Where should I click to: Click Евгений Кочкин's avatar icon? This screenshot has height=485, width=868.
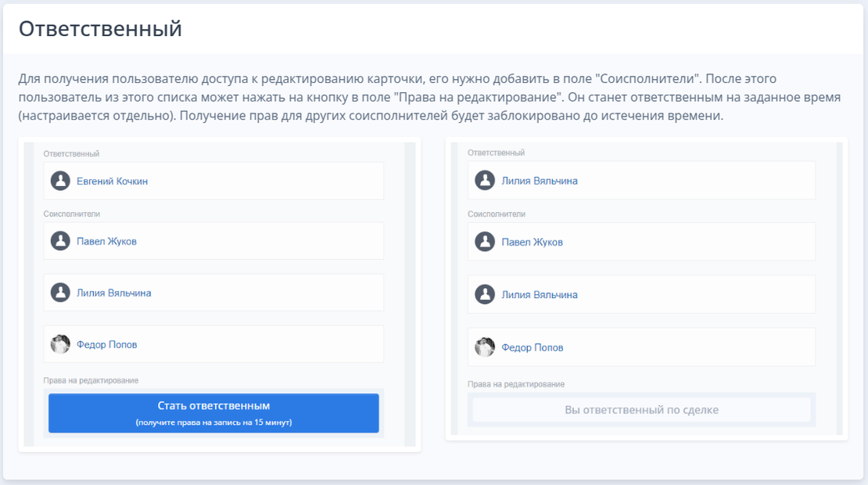[60, 181]
